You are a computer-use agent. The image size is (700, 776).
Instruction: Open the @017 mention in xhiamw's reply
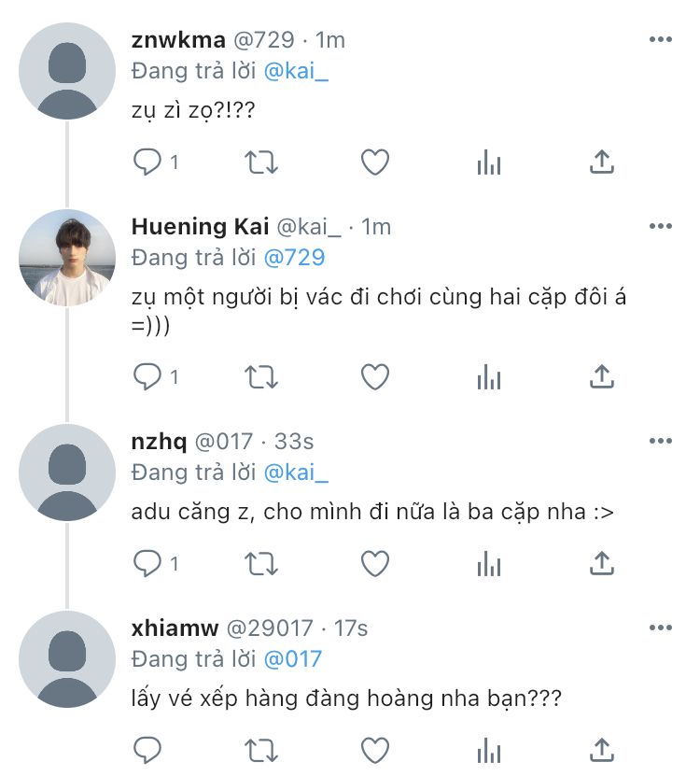[292, 658]
